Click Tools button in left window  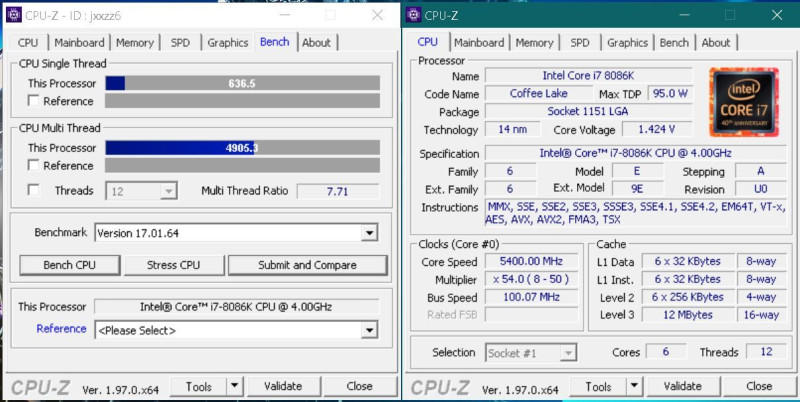198,387
